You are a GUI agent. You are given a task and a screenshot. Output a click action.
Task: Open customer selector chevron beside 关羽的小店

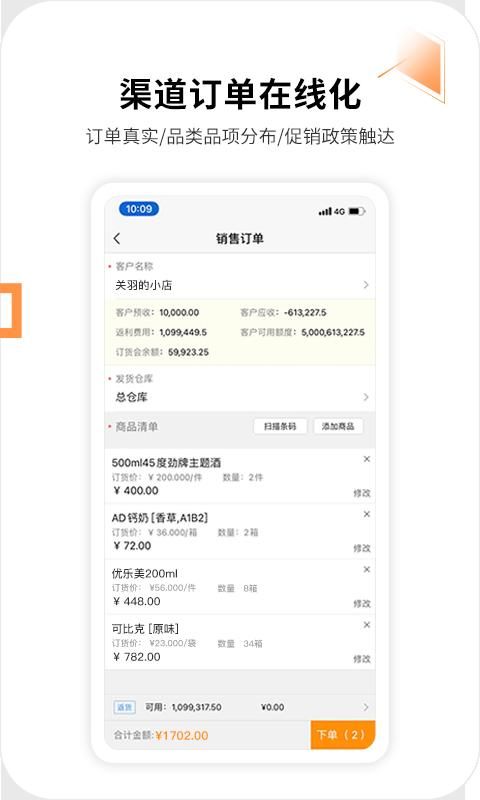[366, 285]
